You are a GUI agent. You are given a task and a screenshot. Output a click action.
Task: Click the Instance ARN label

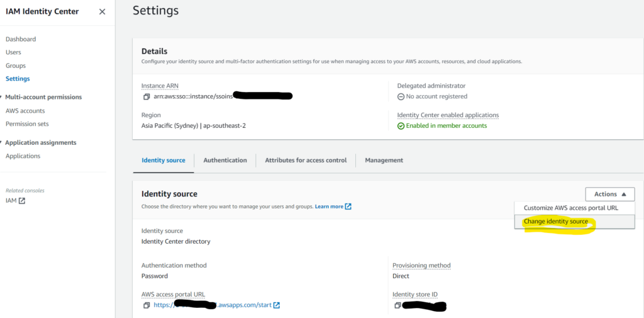[x=159, y=86]
